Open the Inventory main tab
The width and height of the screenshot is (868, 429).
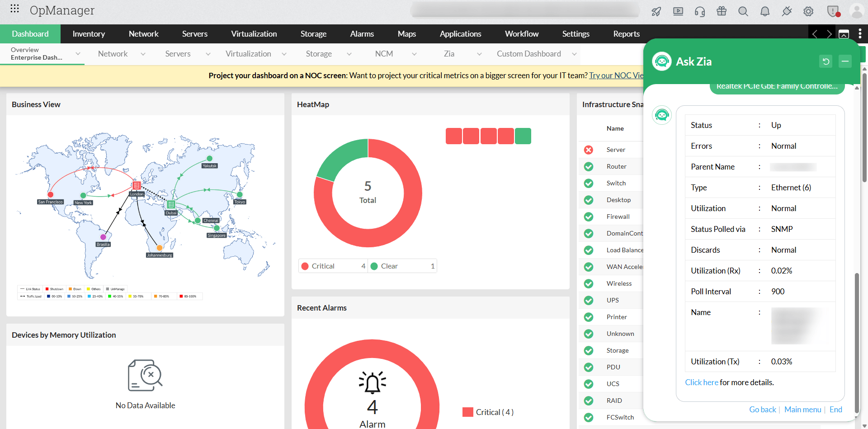pyautogui.click(x=89, y=34)
